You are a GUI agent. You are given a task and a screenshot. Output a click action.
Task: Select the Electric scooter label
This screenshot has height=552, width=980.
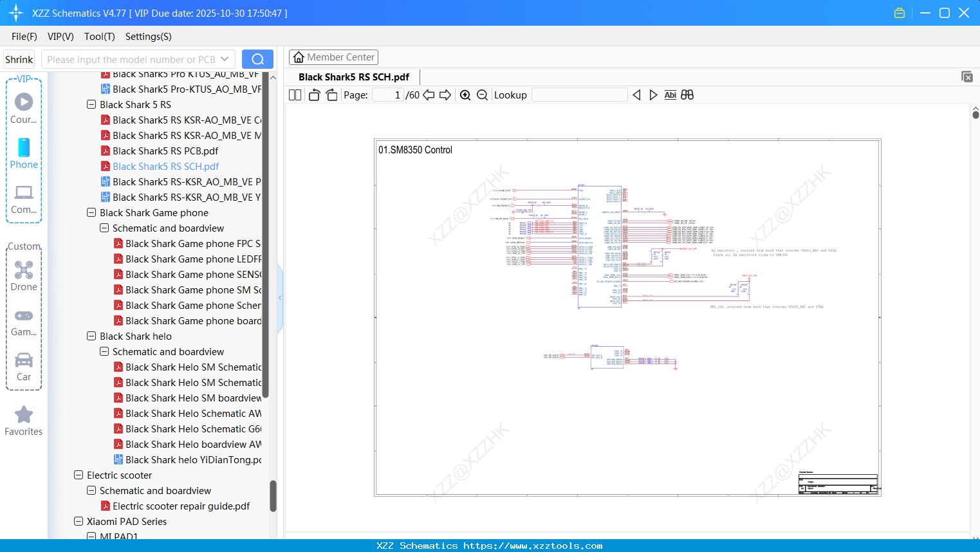click(x=119, y=475)
